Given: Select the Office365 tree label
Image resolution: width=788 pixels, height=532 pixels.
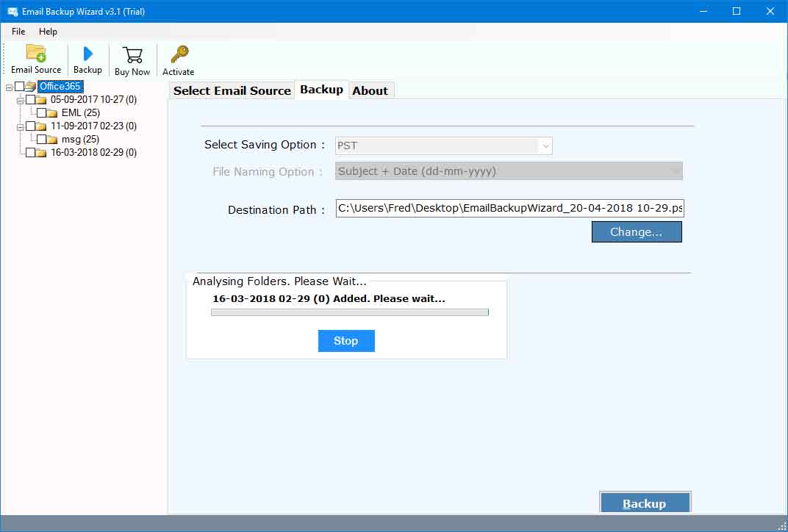Looking at the screenshot, I should point(60,87).
